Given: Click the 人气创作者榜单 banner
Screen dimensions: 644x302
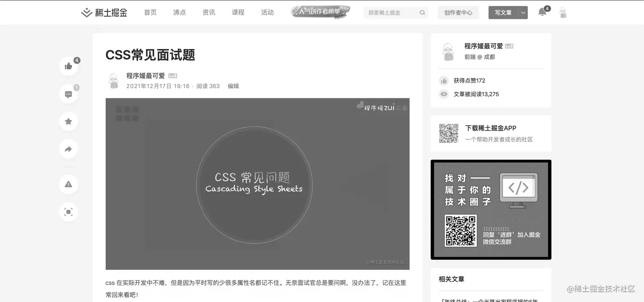Looking at the screenshot, I should [x=320, y=12].
